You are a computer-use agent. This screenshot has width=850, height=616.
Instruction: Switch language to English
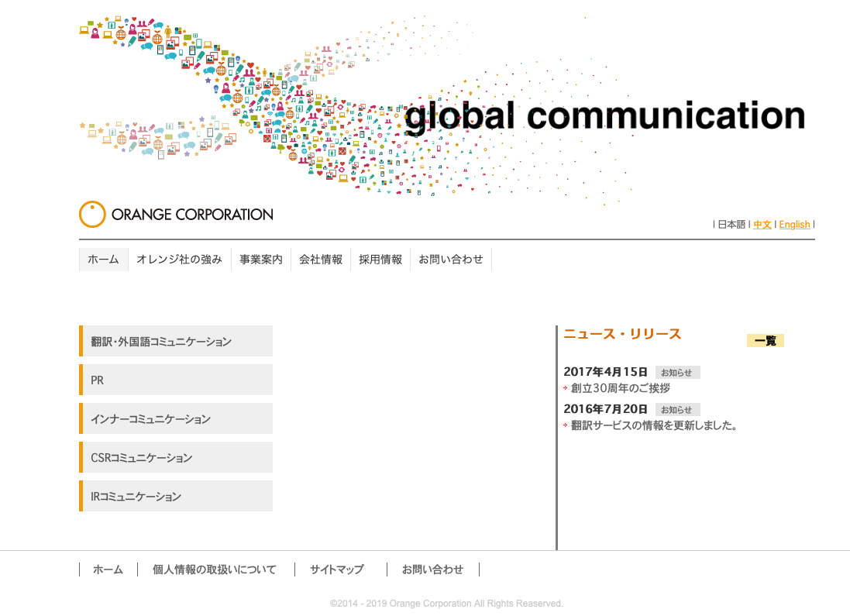(x=795, y=225)
